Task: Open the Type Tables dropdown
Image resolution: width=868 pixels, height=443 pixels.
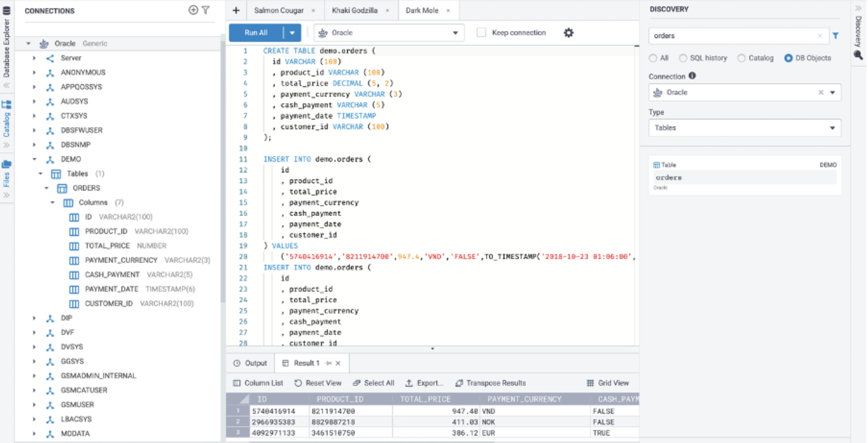Action: (x=745, y=128)
